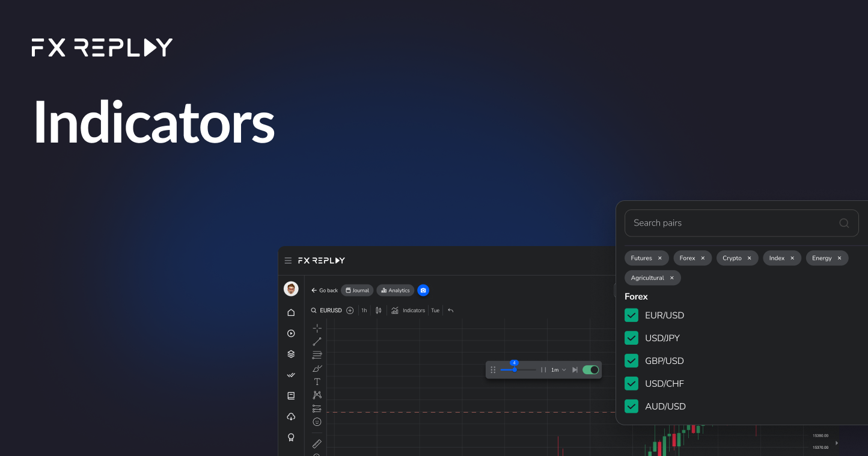Switch to the Journal tab
868x456 pixels.
[356, 290]
